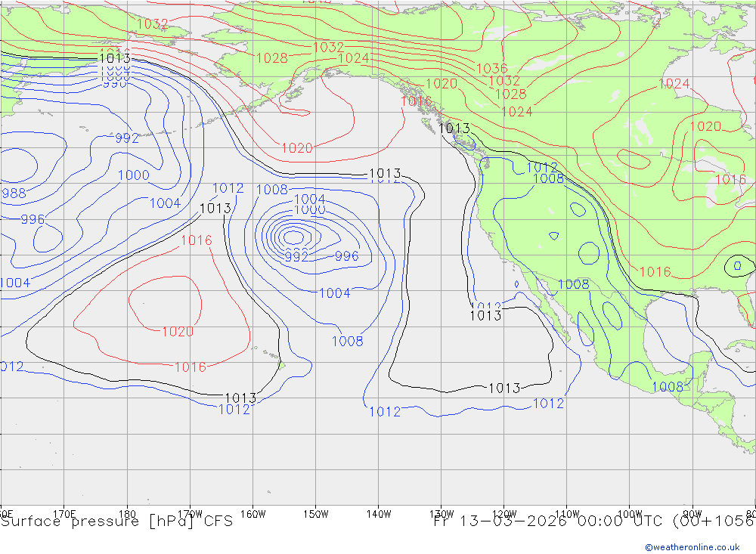756x554 pixels.
Task: Select the 110W longitude axis label
Action: point(567,513)
